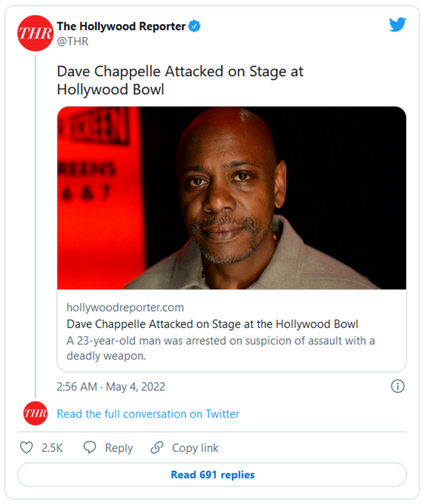Click the 2.5K likes count
This screenshot has height=504, width=425.
click(x=52, y=448)
